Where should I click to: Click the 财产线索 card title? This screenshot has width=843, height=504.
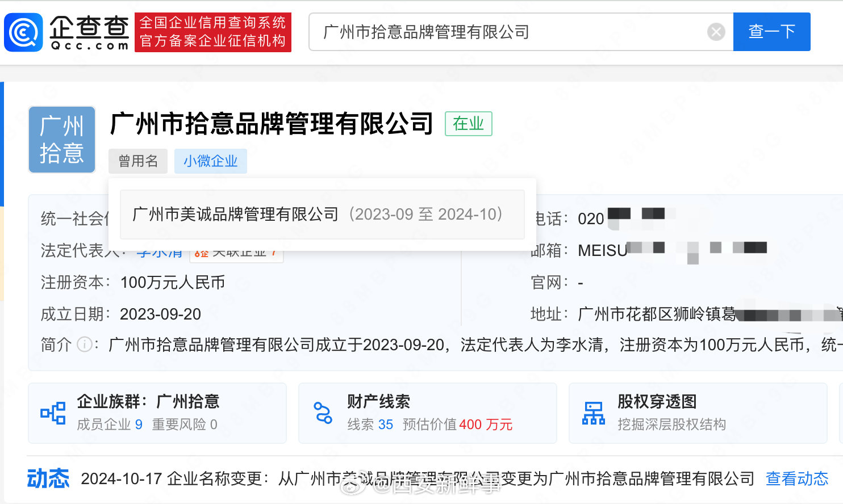coord(379,401)
